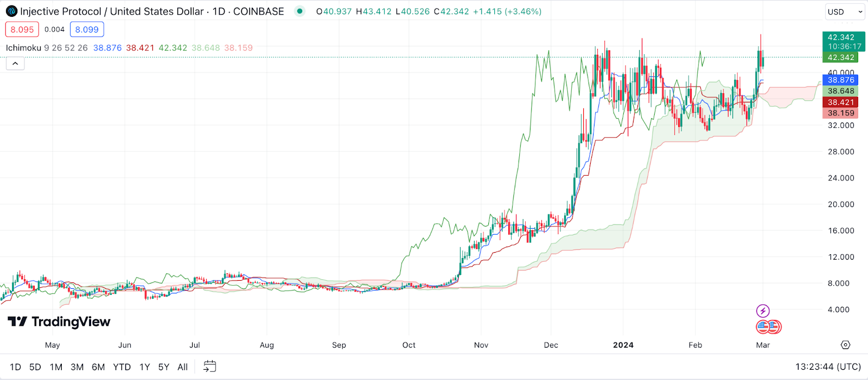The width and height of the screenshot is (868, 380).
Task: Click the 13:23:44 (UTC) clock
Action: pyautogui.click(x=828, y=367)
